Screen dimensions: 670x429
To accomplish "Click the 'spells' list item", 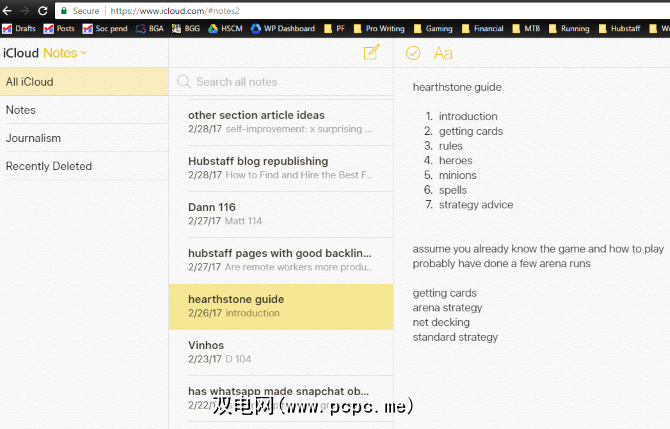I will (x=453, y=190).
